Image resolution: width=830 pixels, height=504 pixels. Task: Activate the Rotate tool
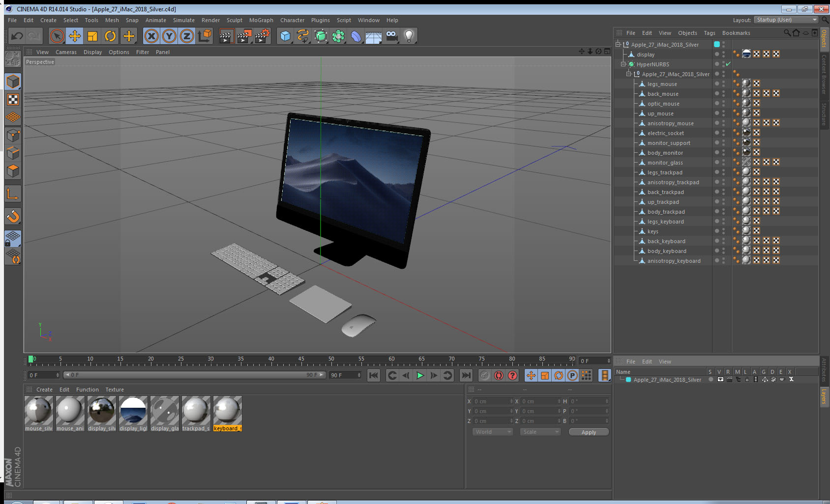110,36
